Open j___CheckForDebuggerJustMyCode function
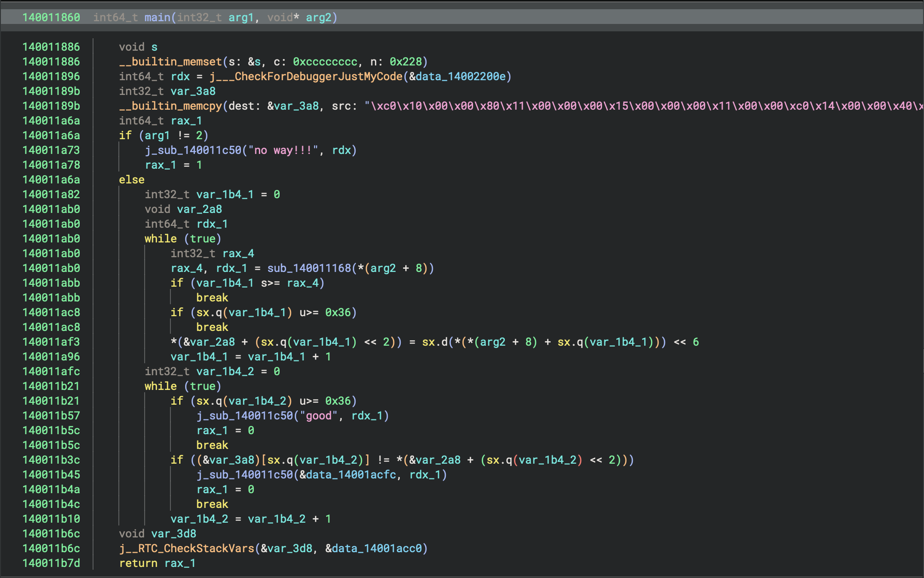 pos(306,77)
